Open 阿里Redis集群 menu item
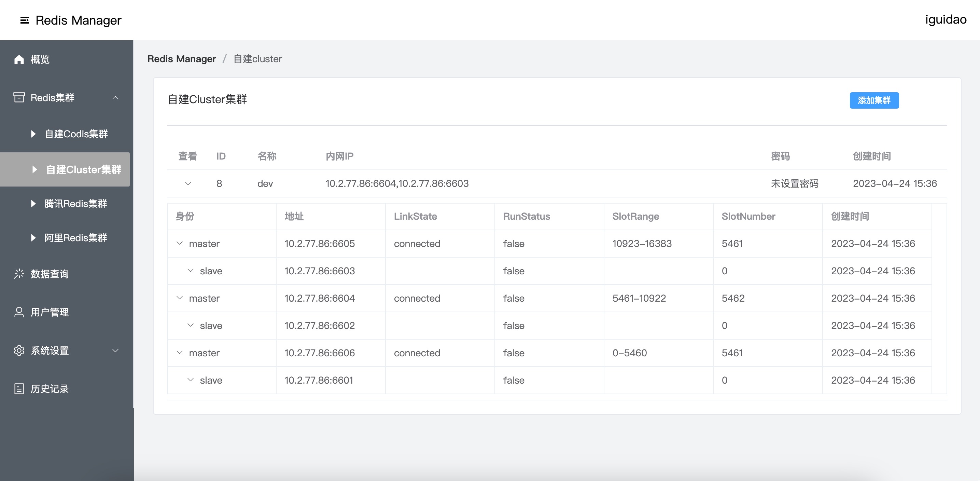 (x=75, y=238)
